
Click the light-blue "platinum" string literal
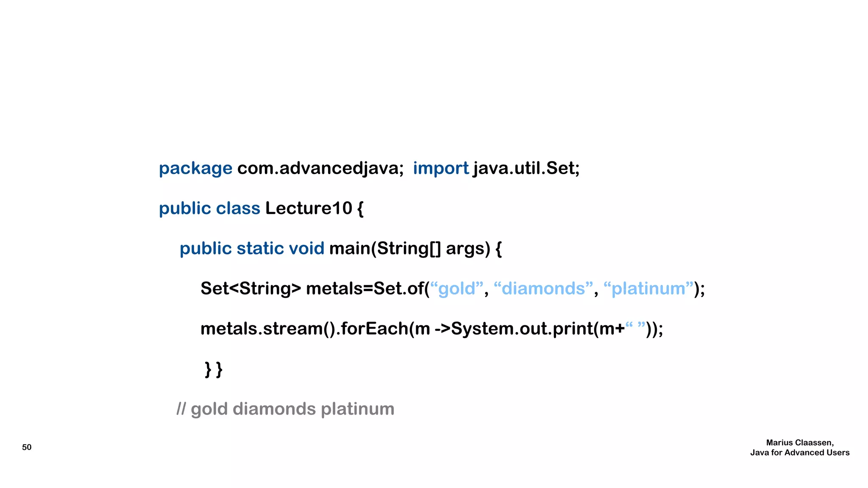point(648,289)
